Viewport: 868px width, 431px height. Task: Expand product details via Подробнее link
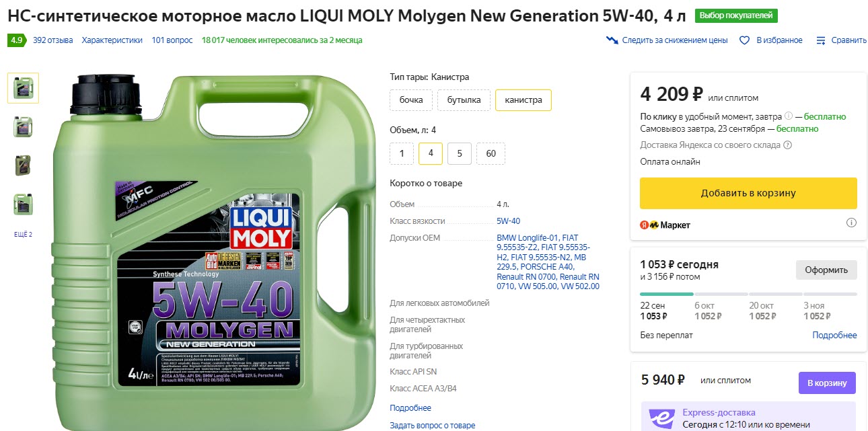[x=410, y=407]
